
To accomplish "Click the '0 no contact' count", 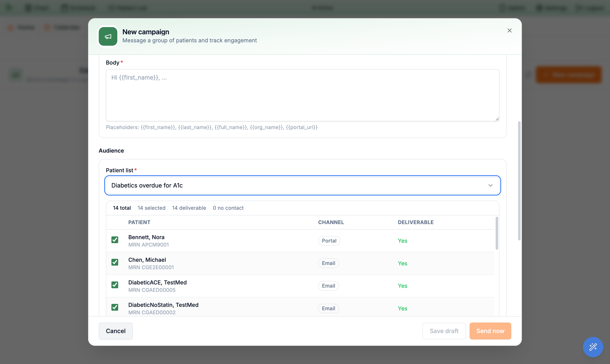I will click(228, 208).
